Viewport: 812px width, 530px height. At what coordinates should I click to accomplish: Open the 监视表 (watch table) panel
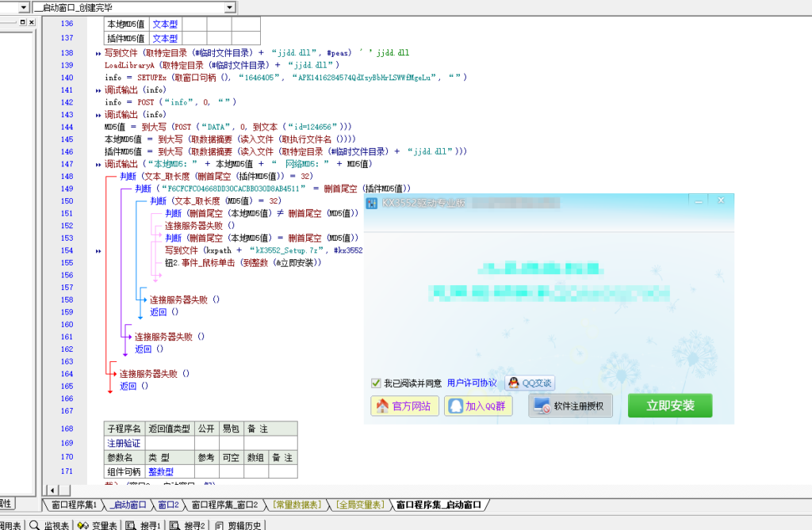tap(56, 524)
